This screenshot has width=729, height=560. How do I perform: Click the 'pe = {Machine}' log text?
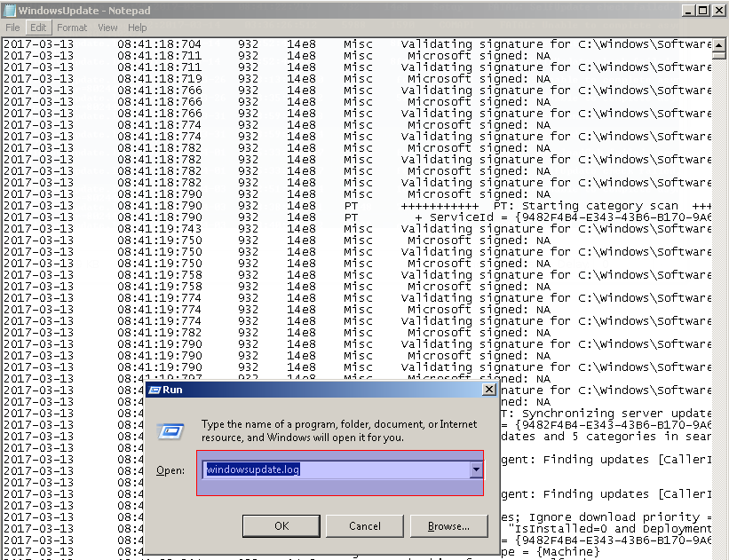pos(551,552)
